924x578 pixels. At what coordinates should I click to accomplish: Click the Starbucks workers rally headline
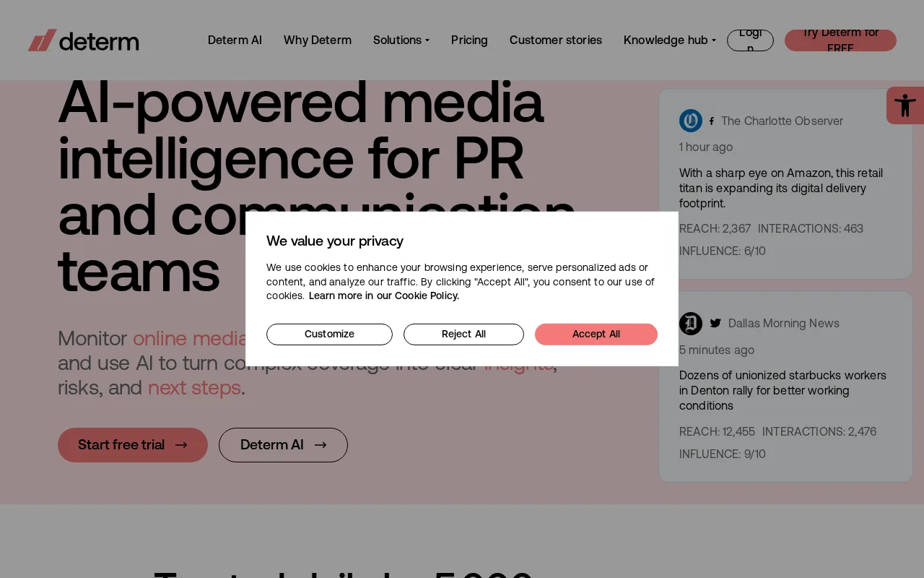coord(783,391)
